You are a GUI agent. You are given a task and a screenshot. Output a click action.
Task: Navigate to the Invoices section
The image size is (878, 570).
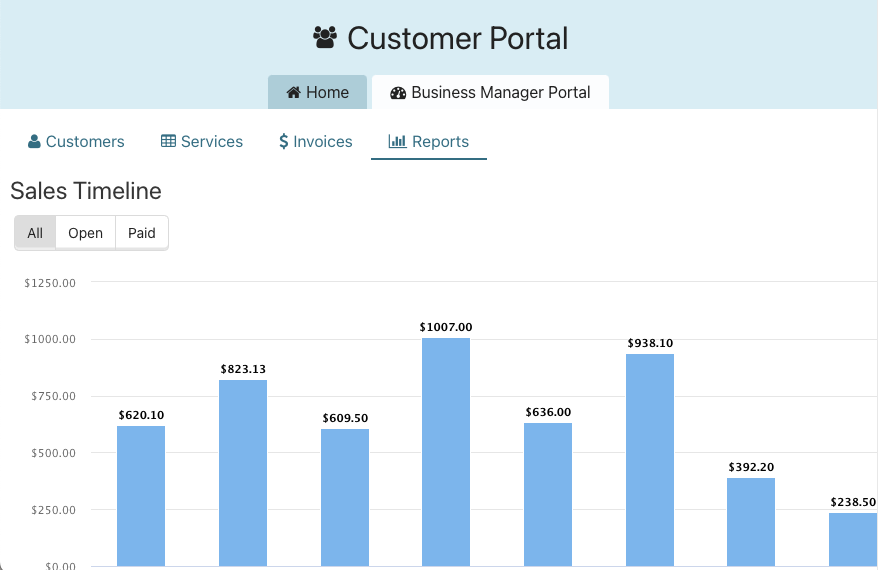click(x=315, y=141)
